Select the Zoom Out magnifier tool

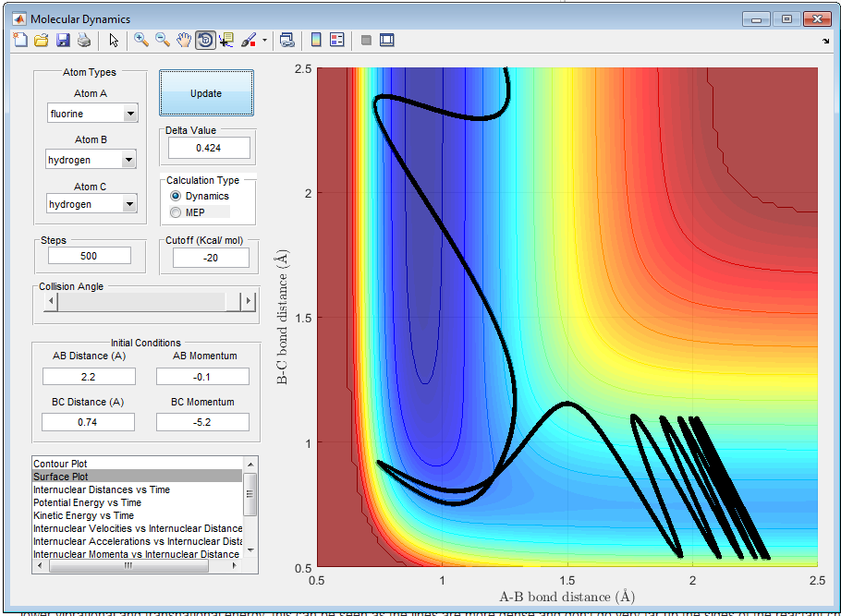(x=163, y=40)
